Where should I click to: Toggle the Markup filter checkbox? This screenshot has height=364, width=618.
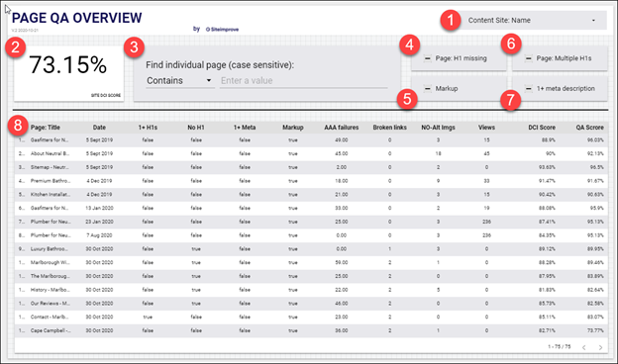pos(428,89)
